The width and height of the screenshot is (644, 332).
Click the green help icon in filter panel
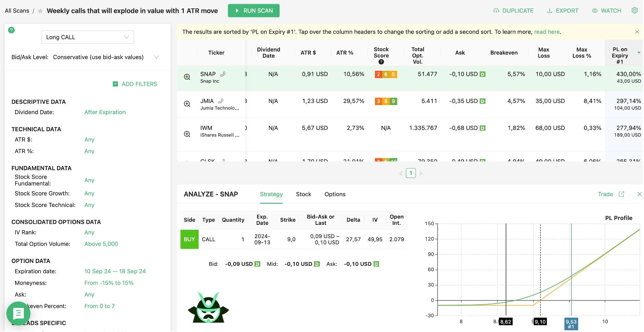click(12, 30)
